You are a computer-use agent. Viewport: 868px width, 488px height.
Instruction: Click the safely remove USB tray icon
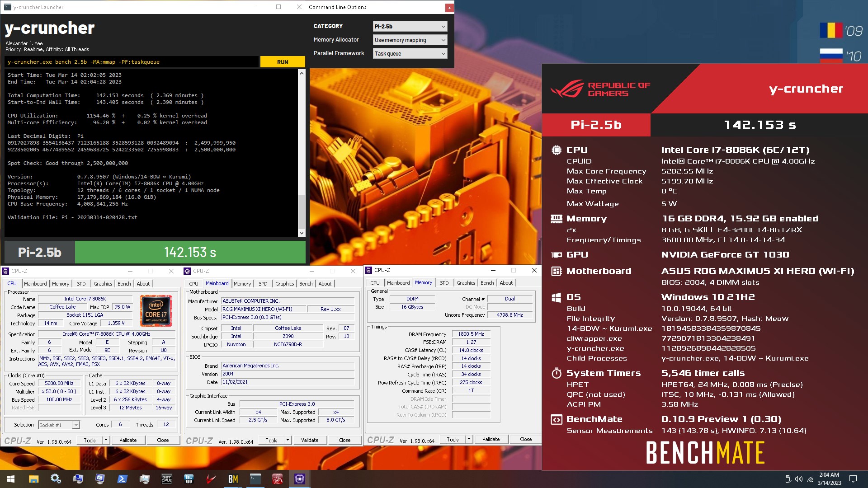point(788,479)
